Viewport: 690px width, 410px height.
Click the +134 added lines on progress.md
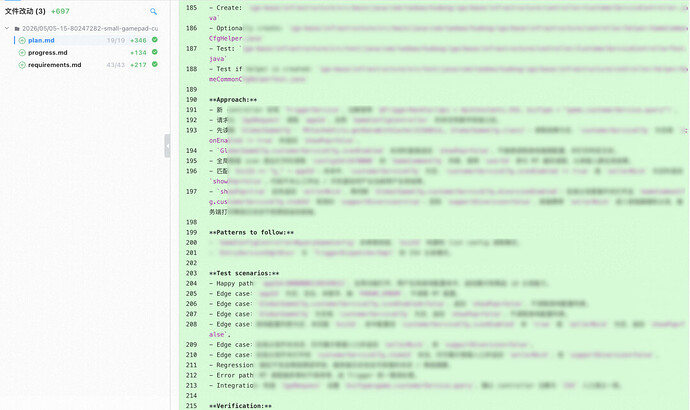tap(138, 53)
